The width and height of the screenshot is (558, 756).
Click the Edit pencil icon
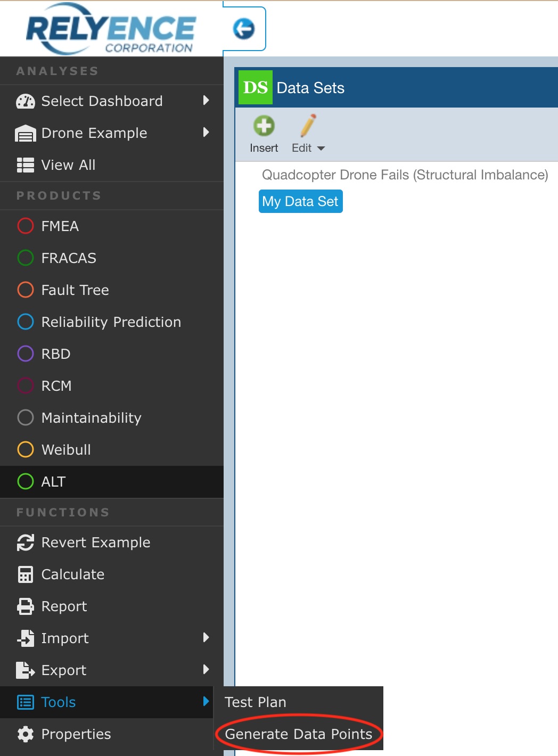point(308,126)
